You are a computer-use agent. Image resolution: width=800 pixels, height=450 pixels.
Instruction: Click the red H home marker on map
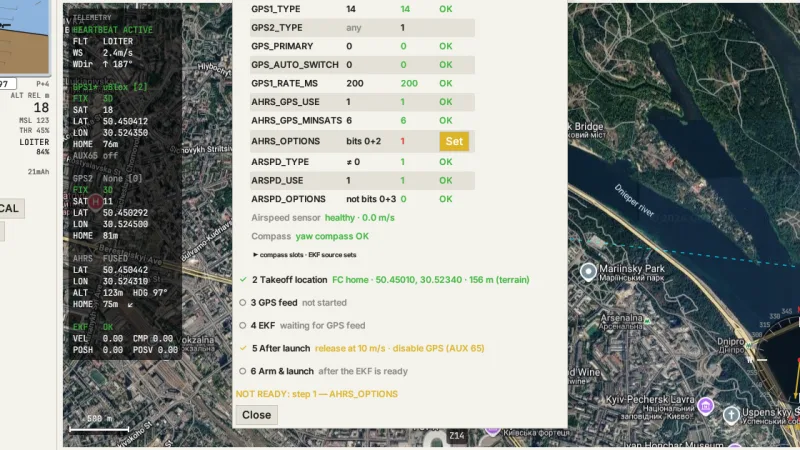pos(95,202)
